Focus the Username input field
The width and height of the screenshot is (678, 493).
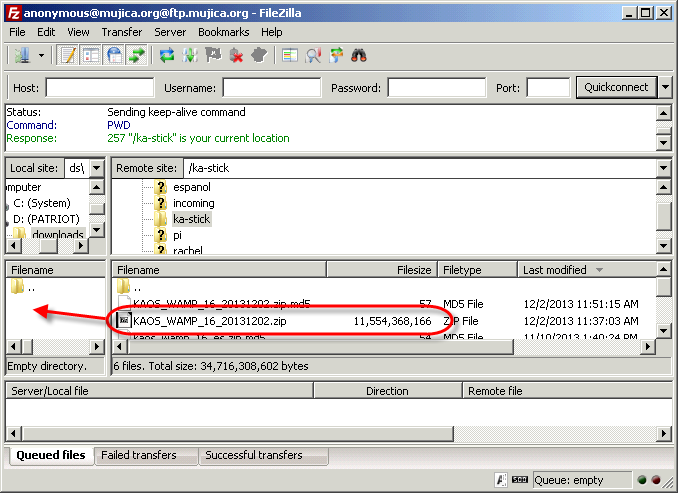tap(272, 88)
